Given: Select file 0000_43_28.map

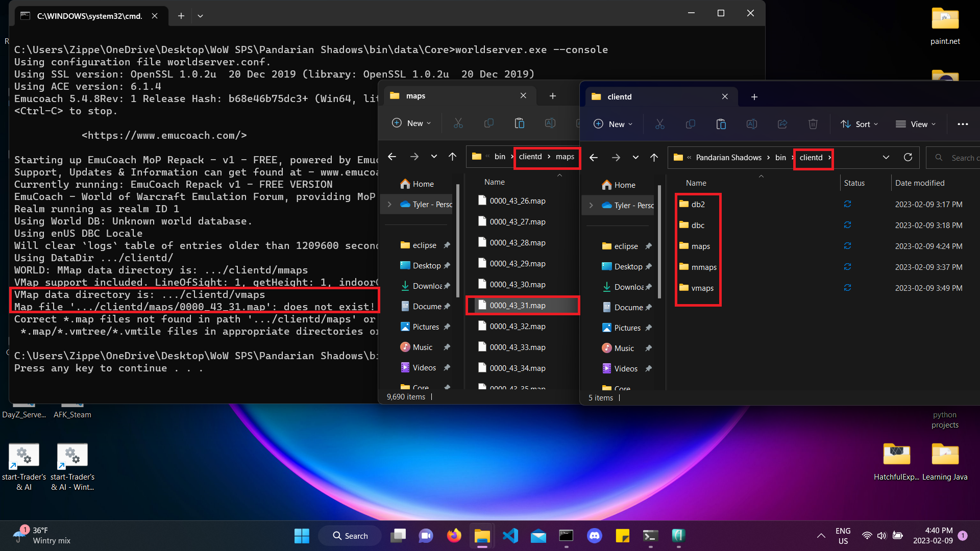Looking at the screenshot, I should click(518, 242).
